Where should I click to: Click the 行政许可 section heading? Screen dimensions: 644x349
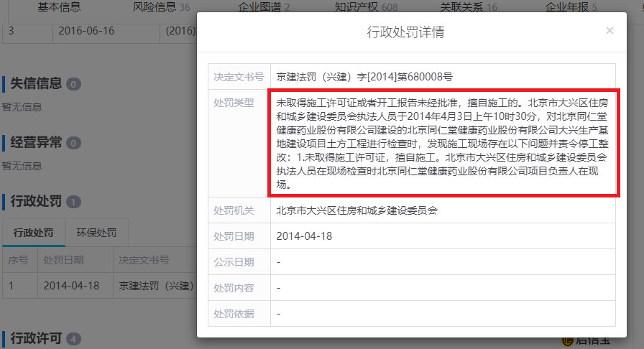tap(36, 338)
